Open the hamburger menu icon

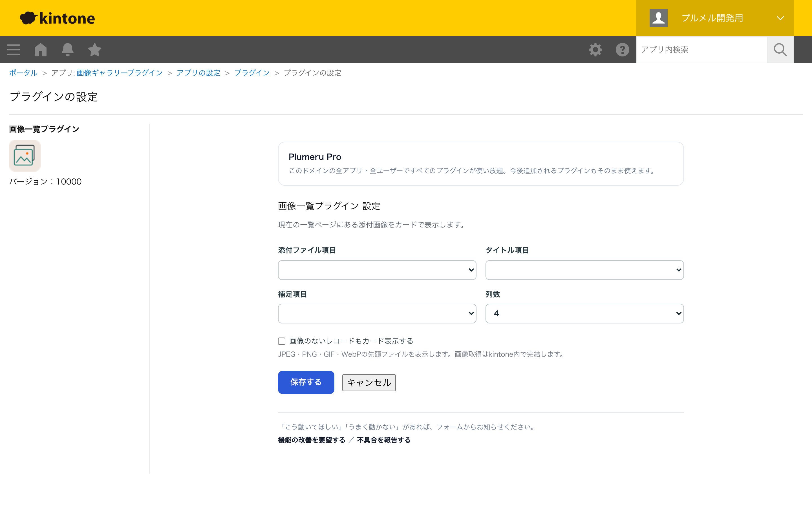coord(14,50)
